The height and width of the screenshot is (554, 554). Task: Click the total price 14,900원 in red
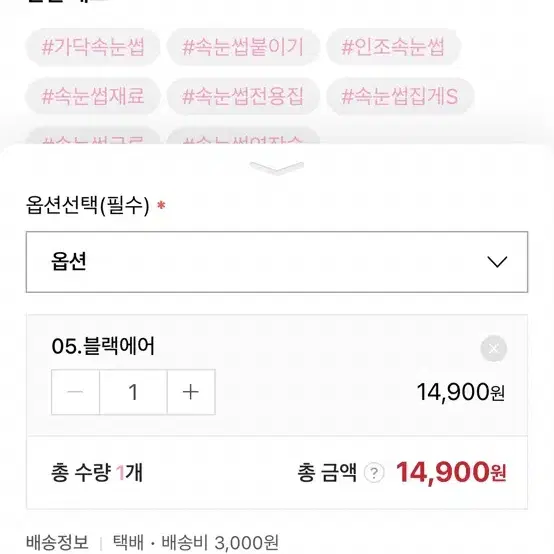pyautogui.click(x=451, y=472)
